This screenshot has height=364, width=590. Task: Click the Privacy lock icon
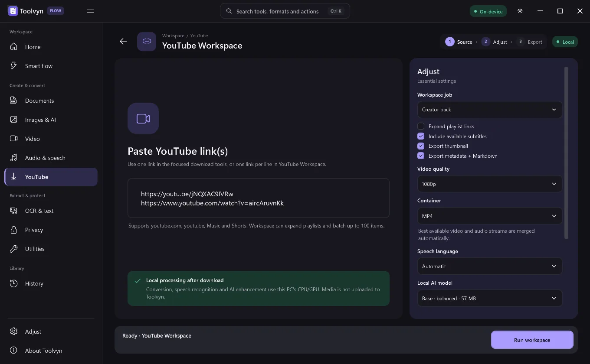(x=14, y=230)
